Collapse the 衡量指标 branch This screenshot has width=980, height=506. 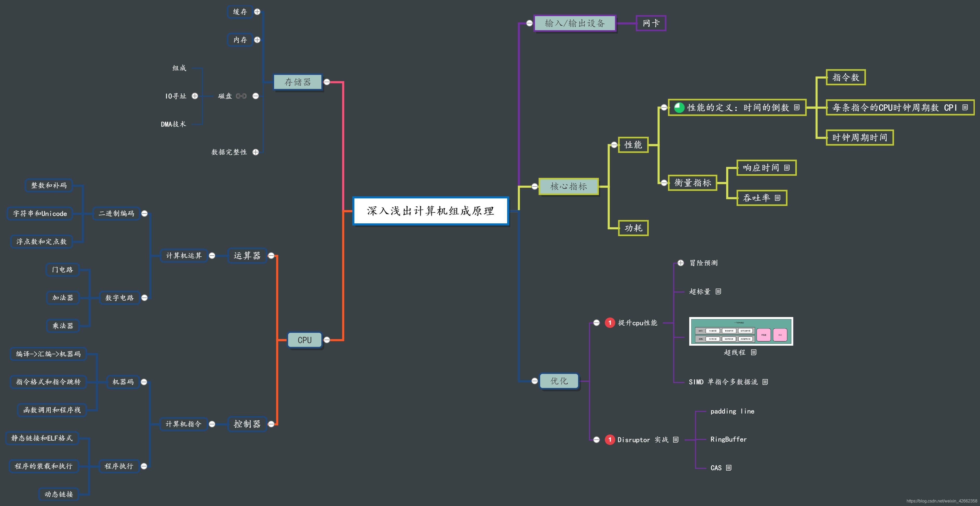664,183
